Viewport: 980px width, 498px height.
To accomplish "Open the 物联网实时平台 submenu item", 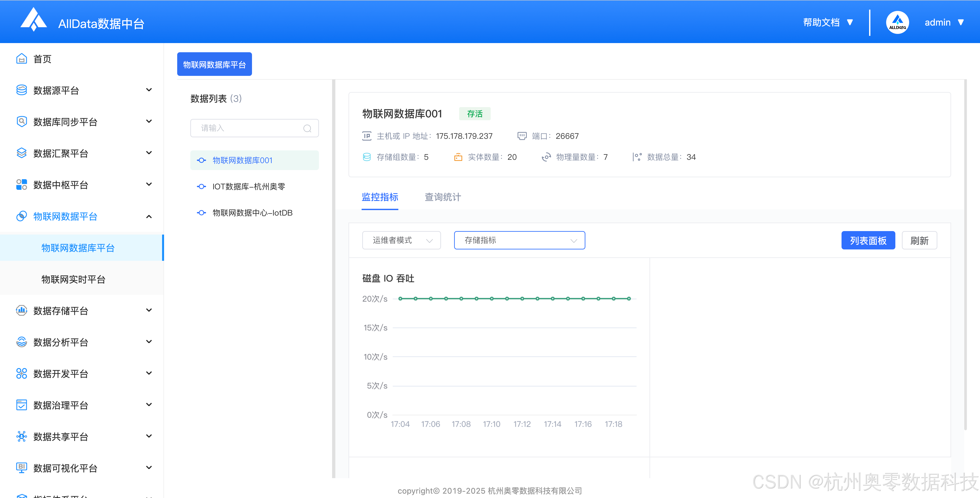I will 73,279.
